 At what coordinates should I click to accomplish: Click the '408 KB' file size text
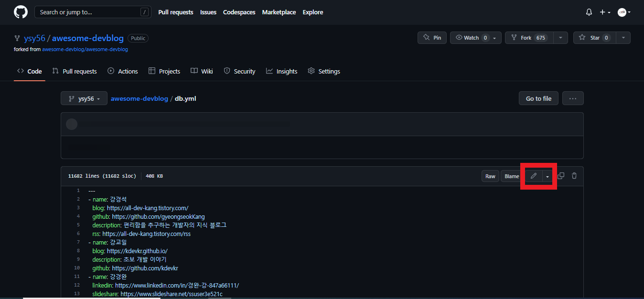154,176
